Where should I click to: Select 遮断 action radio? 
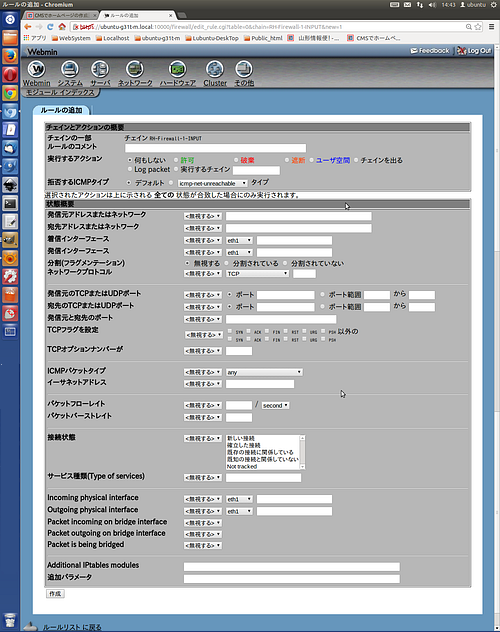(x=286, y=160)
